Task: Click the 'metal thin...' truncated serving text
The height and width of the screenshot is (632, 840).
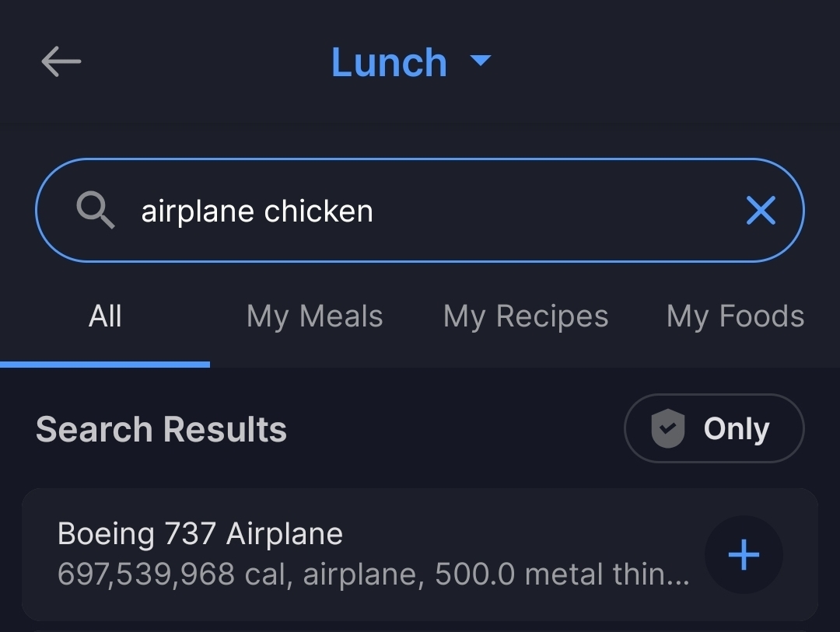Action: pyautogui.click(x=607, y=574)
